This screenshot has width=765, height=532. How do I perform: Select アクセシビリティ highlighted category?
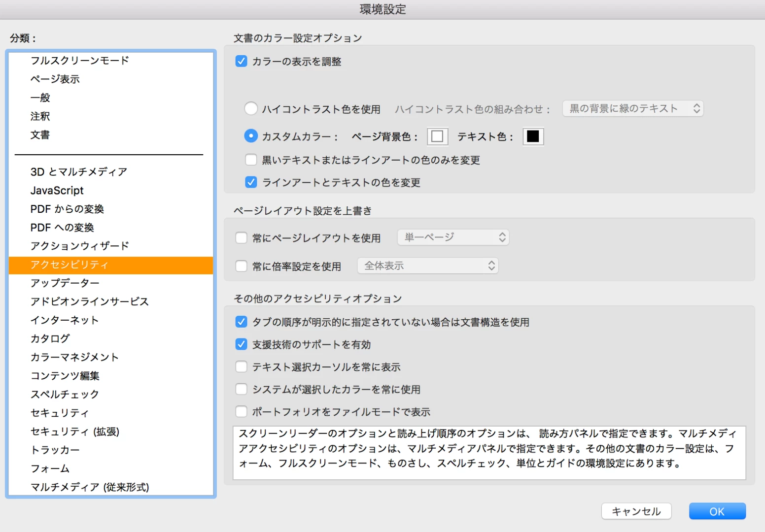pos(111,265)
